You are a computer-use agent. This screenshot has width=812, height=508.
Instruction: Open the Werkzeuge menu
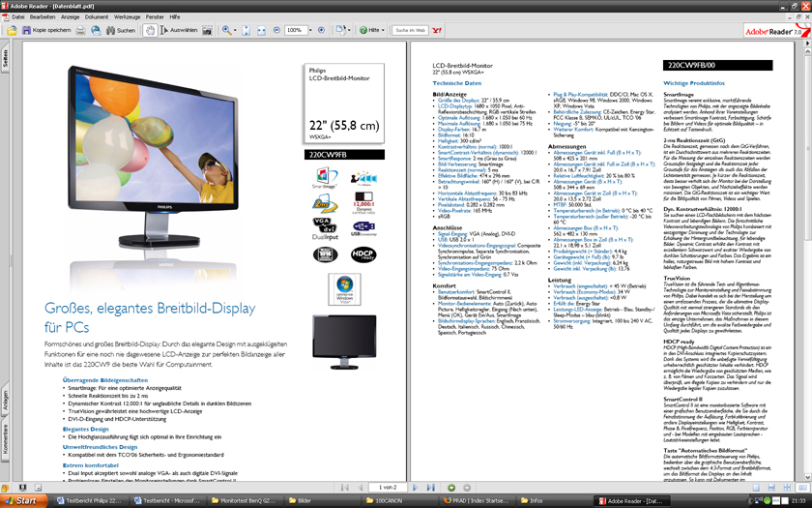pyautogui.click(x=127, y=16)
